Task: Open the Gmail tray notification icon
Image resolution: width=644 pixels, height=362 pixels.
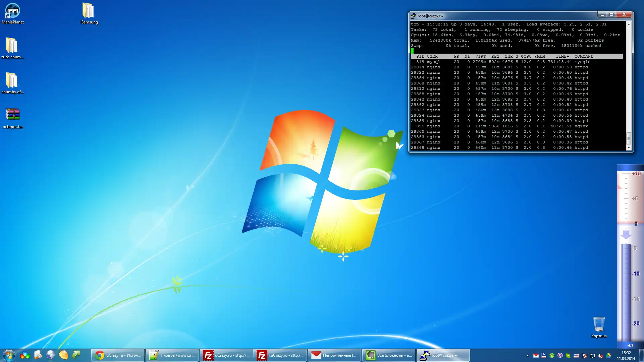Action: 536,356
